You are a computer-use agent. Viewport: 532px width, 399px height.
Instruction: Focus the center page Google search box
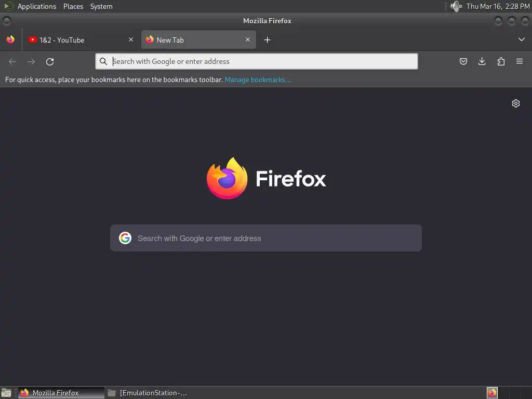coord(266,238)
